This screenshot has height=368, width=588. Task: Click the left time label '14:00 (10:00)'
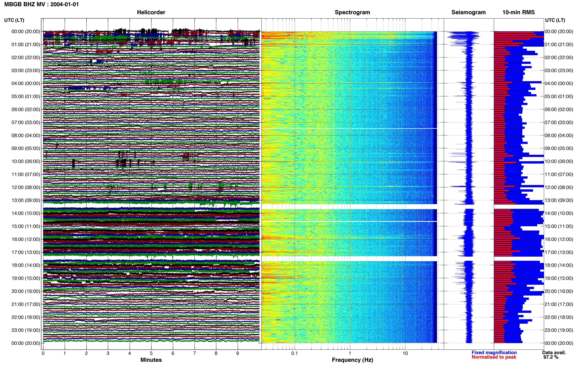coord(26,213)
